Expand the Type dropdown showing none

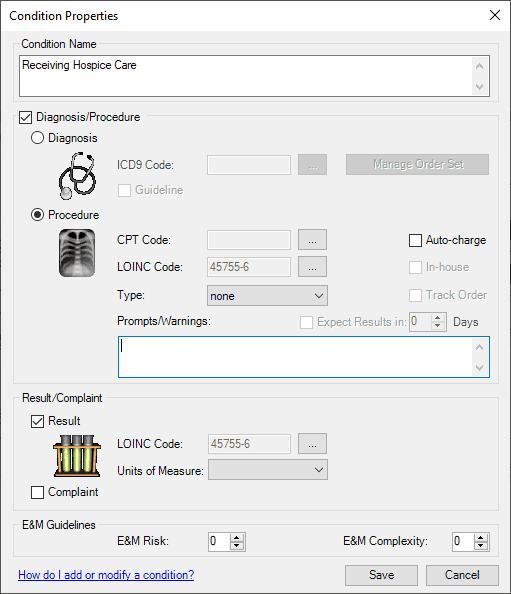pyautogui.click(x=267, y=295)
